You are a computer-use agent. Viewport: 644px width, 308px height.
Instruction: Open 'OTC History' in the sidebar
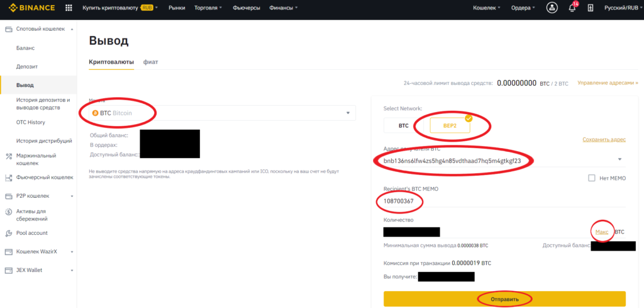(31, 122)
